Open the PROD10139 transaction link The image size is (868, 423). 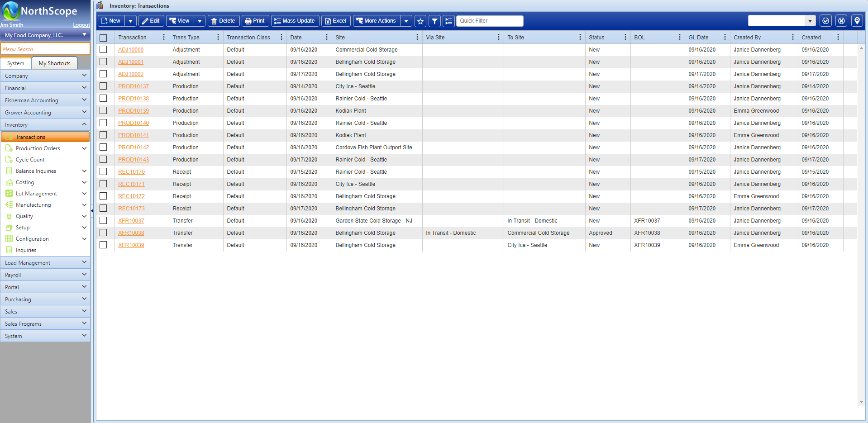[x=134, y=111]
